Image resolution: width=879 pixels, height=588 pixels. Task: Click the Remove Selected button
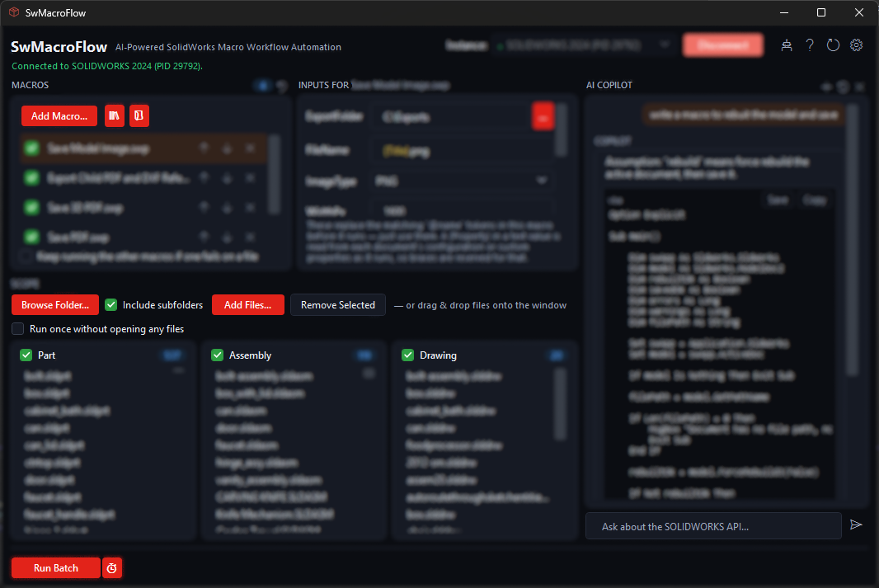tap(338, 305)
